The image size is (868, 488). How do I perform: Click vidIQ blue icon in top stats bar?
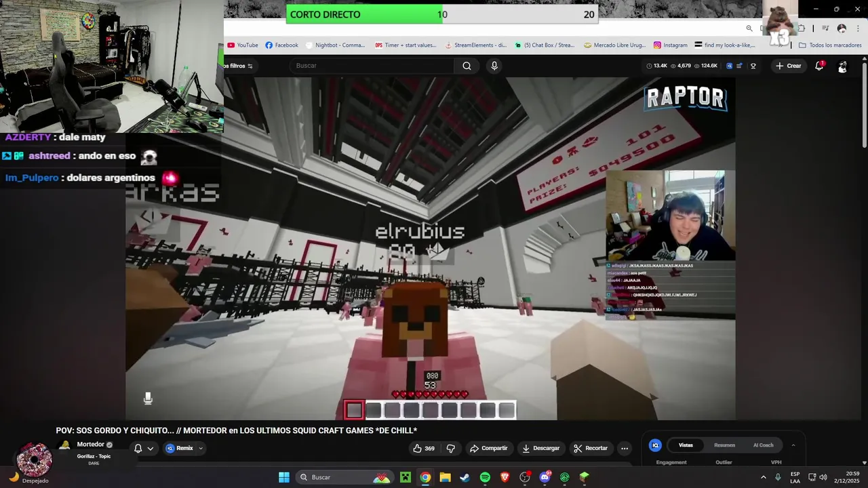click(729, 66)
